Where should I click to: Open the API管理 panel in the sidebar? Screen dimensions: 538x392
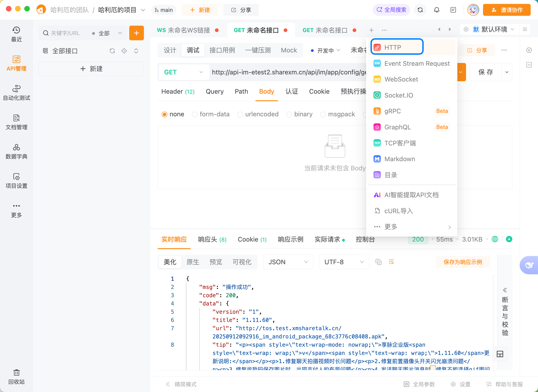tap(16, 64)
